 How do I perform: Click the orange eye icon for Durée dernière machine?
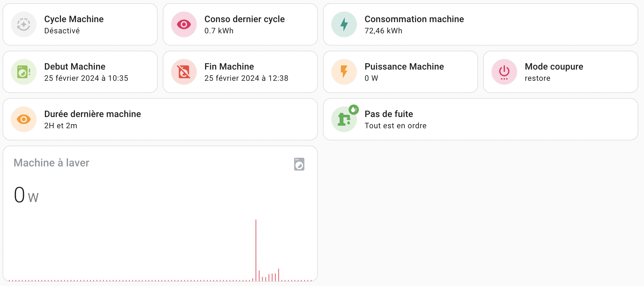pos(24,119)
